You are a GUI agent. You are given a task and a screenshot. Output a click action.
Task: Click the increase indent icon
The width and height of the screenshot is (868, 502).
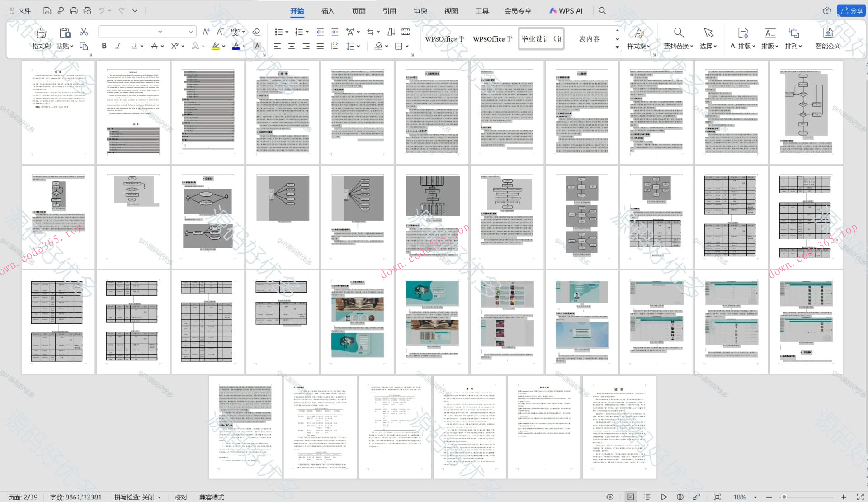(x=335, y=32)
